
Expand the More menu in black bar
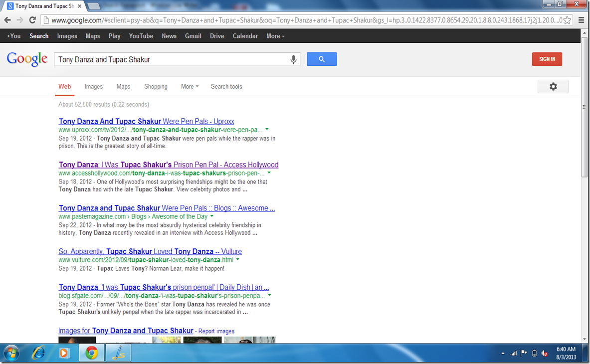click(275, 36)
